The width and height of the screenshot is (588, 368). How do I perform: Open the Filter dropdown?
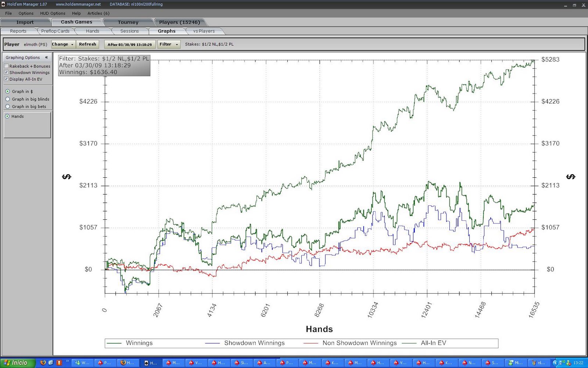click(x=169, y=44)
